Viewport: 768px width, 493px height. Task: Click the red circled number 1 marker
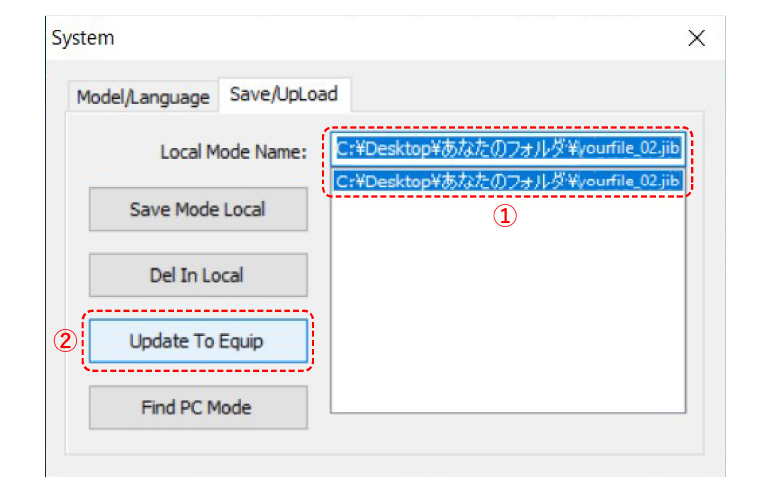pyautogui.click(x=504, y=215)
